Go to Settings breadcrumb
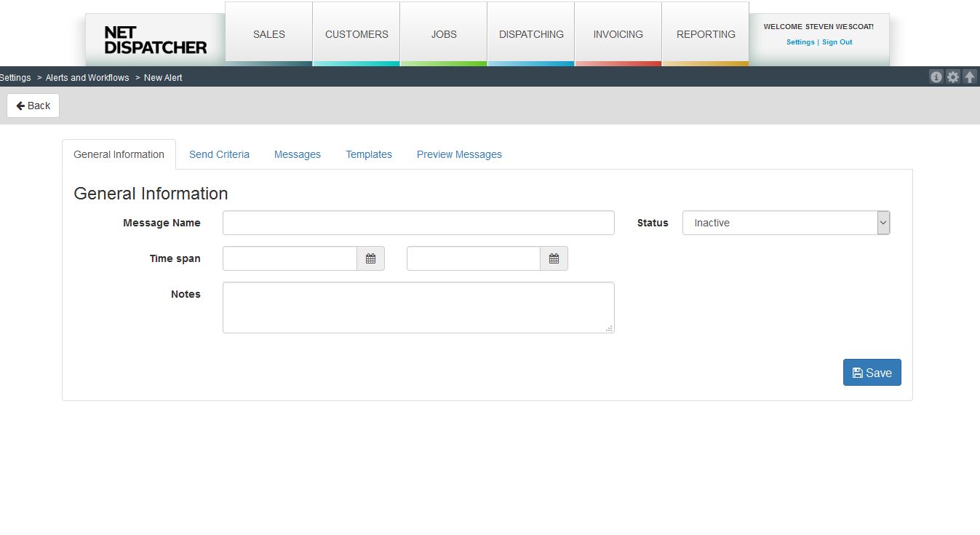Viewport: 980px width, 535px height. 15,78
